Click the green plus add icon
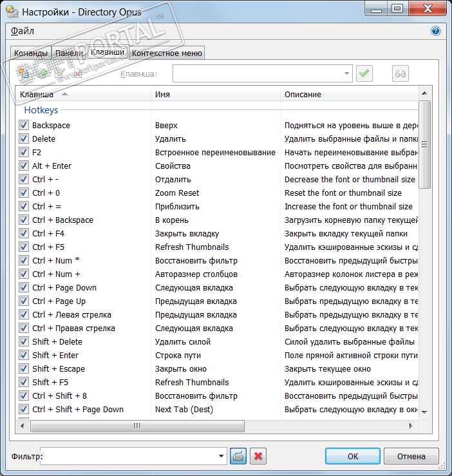The image size is (452, 476). click(42, 73)
